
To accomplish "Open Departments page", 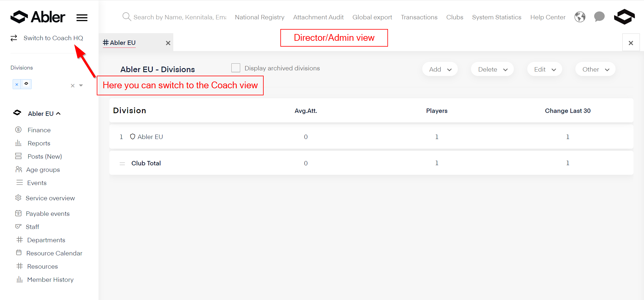I will 46,240.
